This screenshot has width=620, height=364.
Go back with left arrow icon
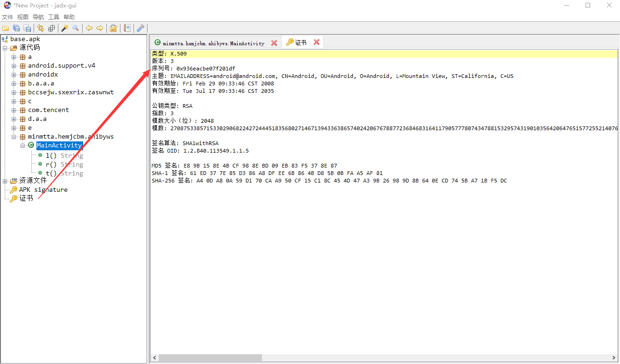pos(89,28)
